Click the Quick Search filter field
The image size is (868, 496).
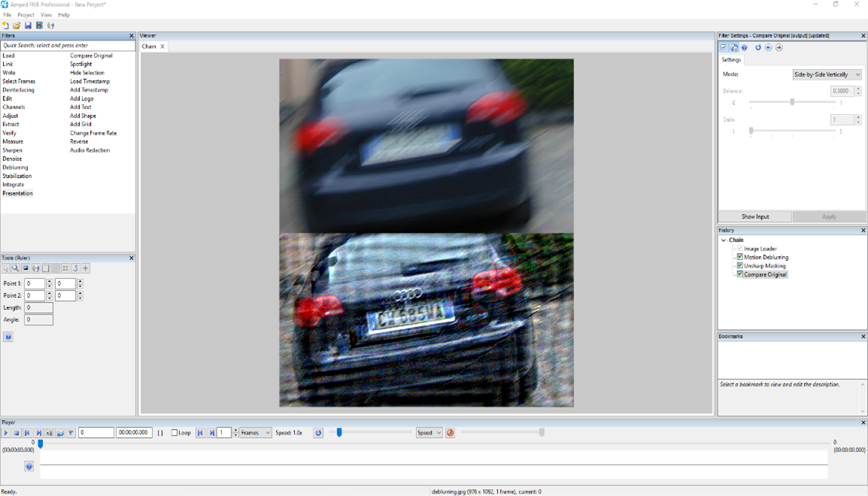(68, 46)
